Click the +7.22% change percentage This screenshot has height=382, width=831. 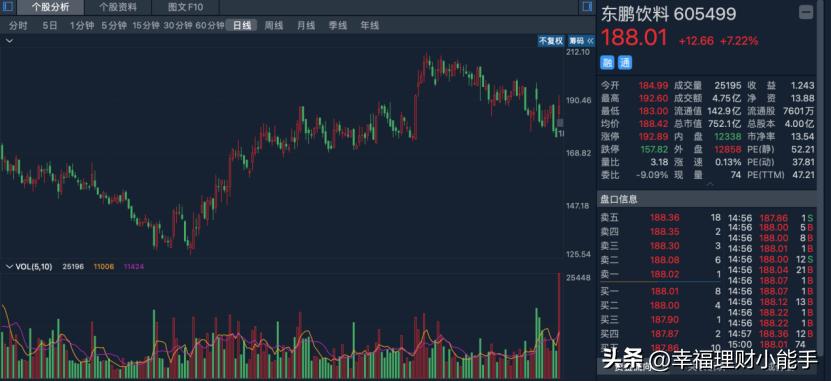[x=739, y=41]
